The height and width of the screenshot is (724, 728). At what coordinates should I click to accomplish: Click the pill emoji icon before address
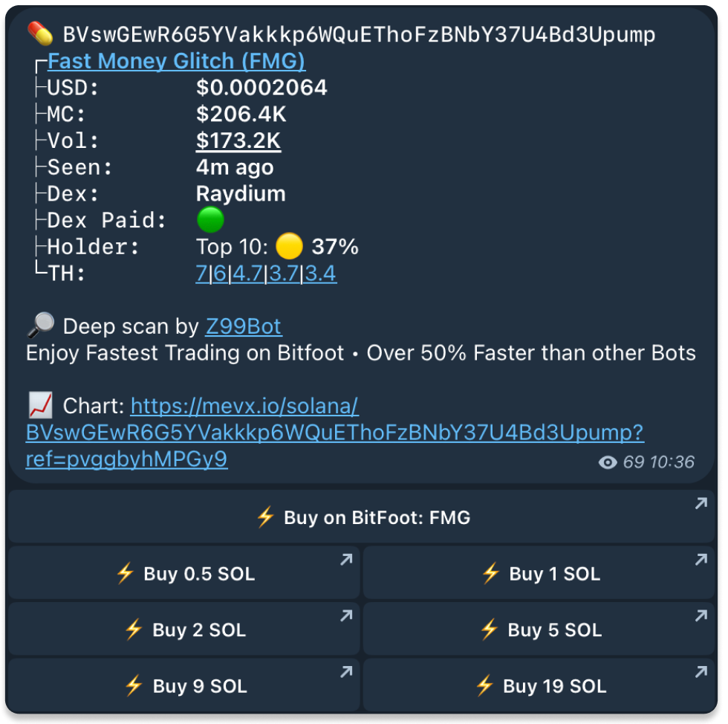pyautogui.click(x=40, y=34)
